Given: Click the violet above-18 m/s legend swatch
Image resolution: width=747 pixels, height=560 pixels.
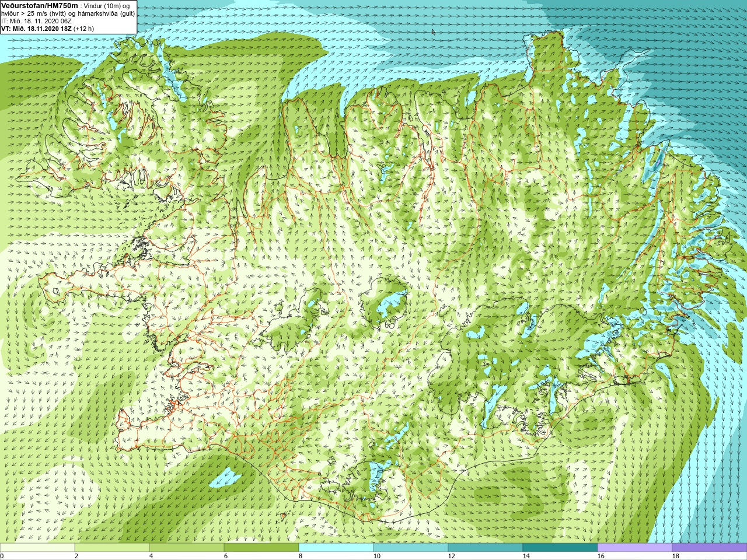Looking at the screenshot, I should (710, 548).
